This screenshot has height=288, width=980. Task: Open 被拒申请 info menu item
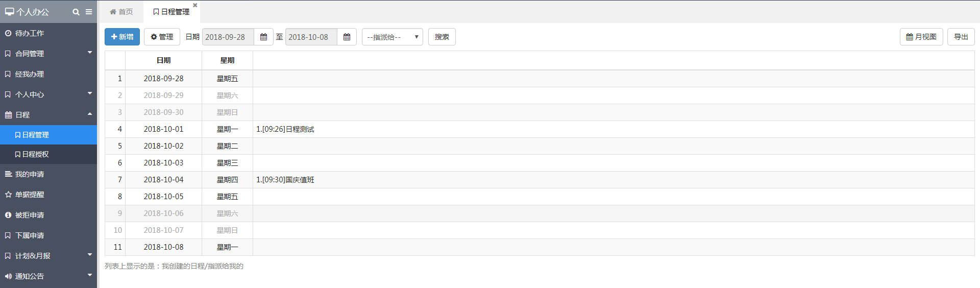pyautogui.click(x=48, y=215)
